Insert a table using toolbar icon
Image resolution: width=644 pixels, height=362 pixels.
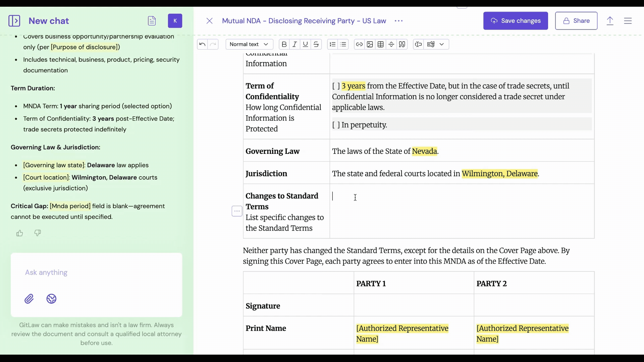click(x=380, y=44)
